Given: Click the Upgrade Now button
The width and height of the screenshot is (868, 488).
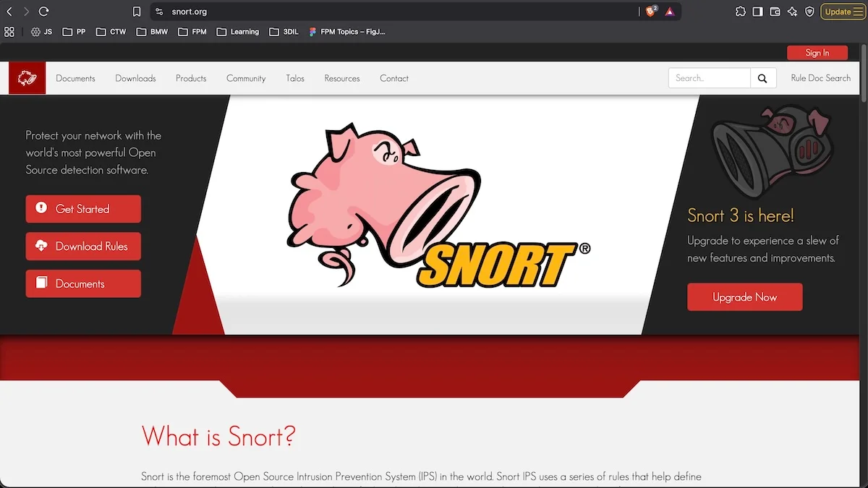Looking at the screenshot, I should tap(745, 297).
